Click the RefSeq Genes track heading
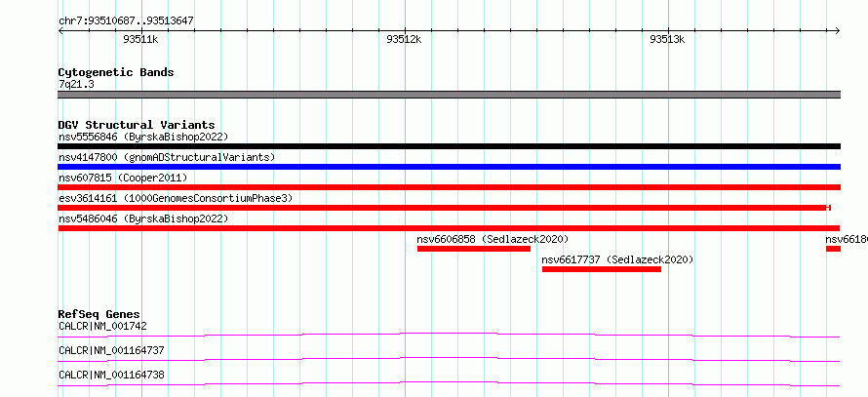Image resolution: width=868 pixels, height=397 pixels. [x=99, y=314]
